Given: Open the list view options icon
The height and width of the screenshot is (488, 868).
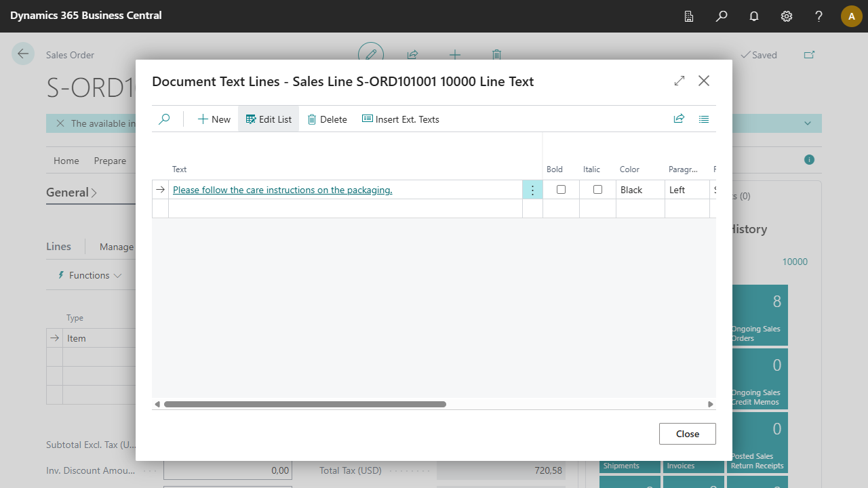Looking at the screenshot, I should click(704, 119).
